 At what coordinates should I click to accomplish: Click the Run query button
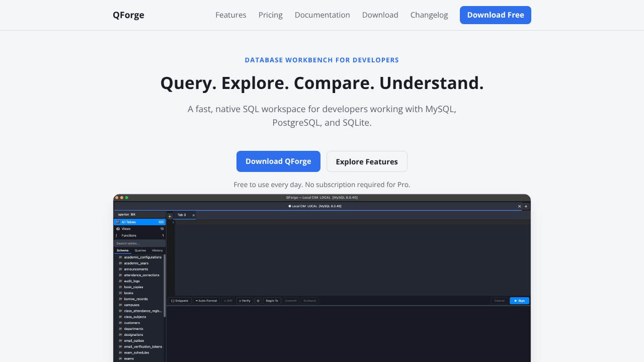point(519,301)
